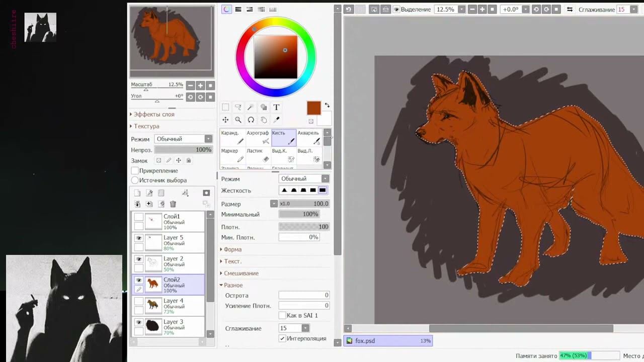Image resolution: width=644 pixels, height=362 pixels.
Task: Expand the Эффекты слоя section
Action: (153, 114)
